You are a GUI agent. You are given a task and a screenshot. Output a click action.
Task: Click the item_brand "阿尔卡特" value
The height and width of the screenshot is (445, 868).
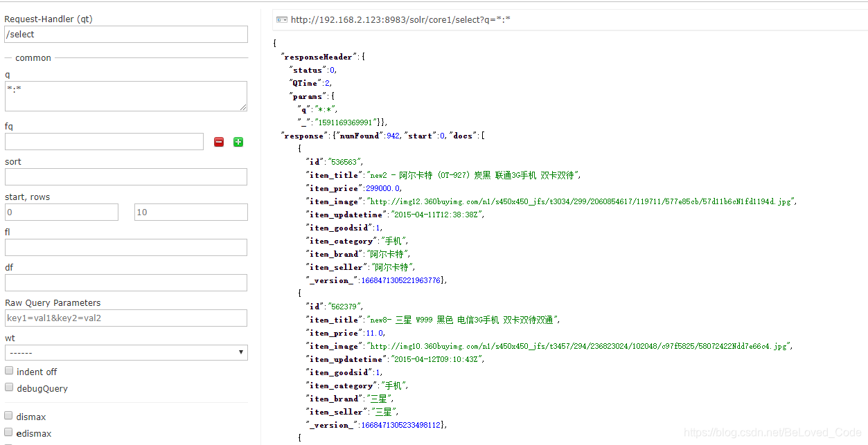[387, 254]
